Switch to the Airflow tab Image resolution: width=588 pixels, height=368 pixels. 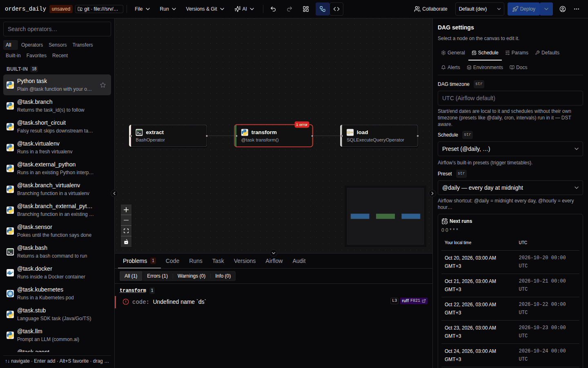pyautogui.click(x=274, y=261)
